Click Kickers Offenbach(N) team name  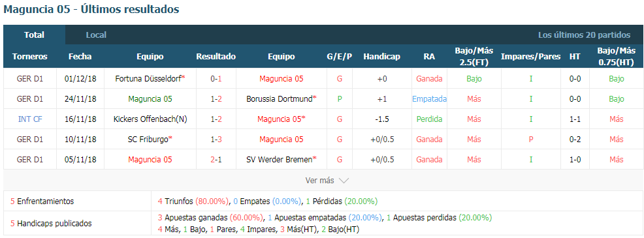150,119
